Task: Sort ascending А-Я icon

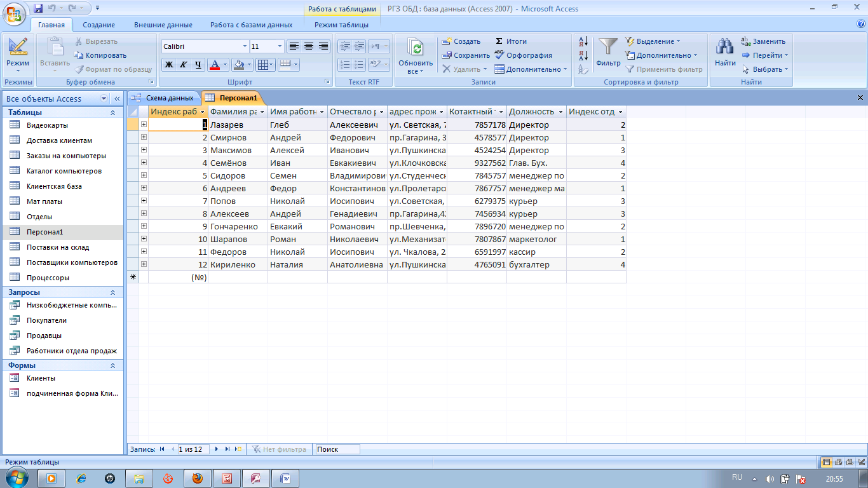Action: 583,42
